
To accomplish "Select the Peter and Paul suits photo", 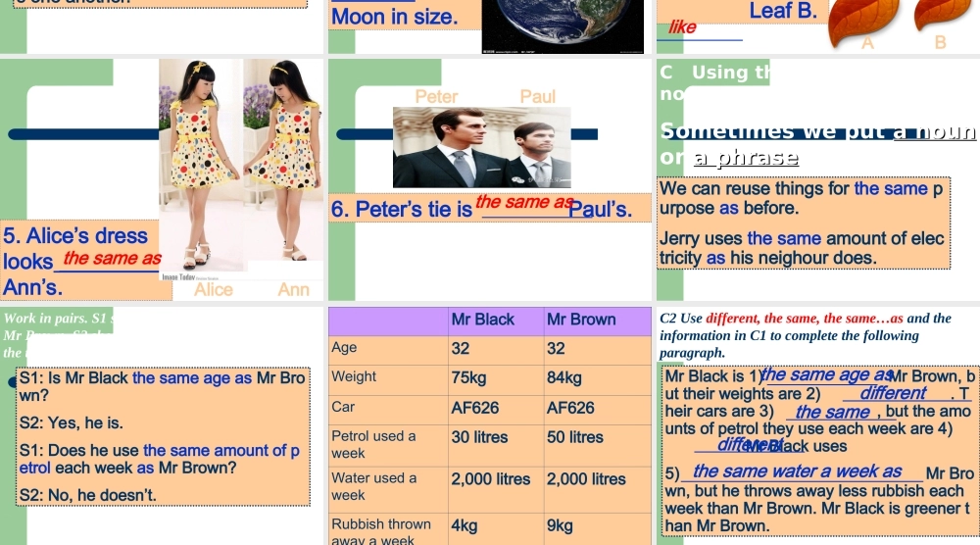I will (481, 147).
